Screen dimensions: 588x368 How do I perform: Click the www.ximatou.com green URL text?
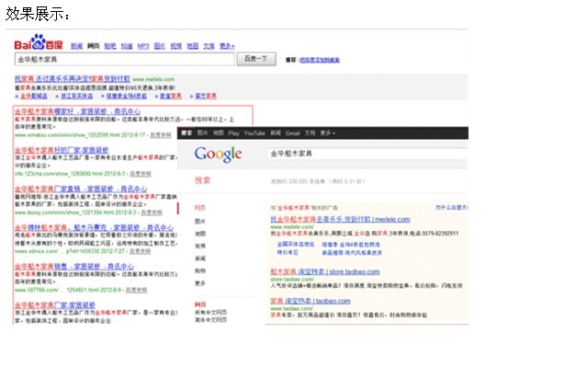(80, 135)
